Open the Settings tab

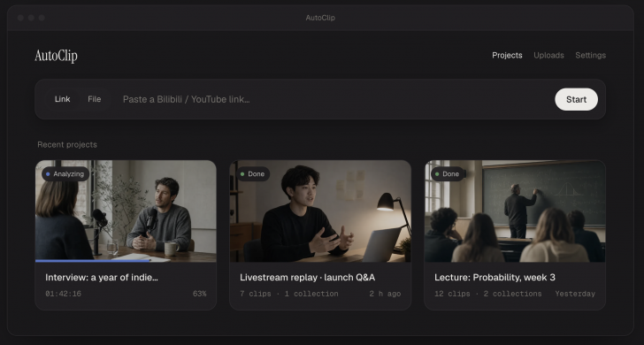tap(590, 55)
